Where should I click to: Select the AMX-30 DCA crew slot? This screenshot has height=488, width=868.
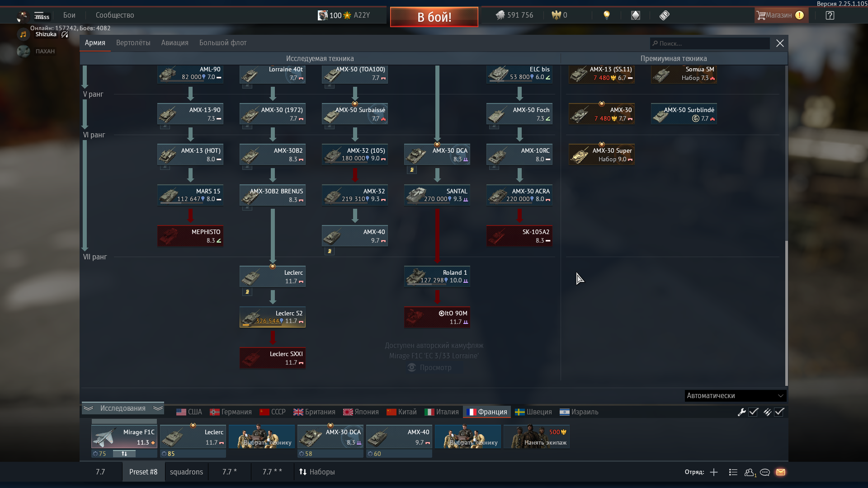coord(330,436)
